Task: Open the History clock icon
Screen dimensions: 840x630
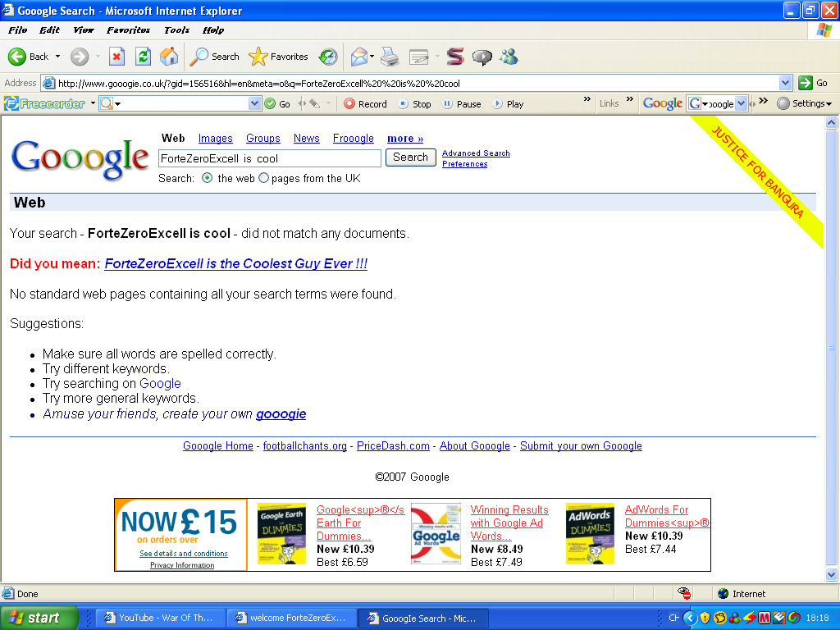Action: click(328, 57)
